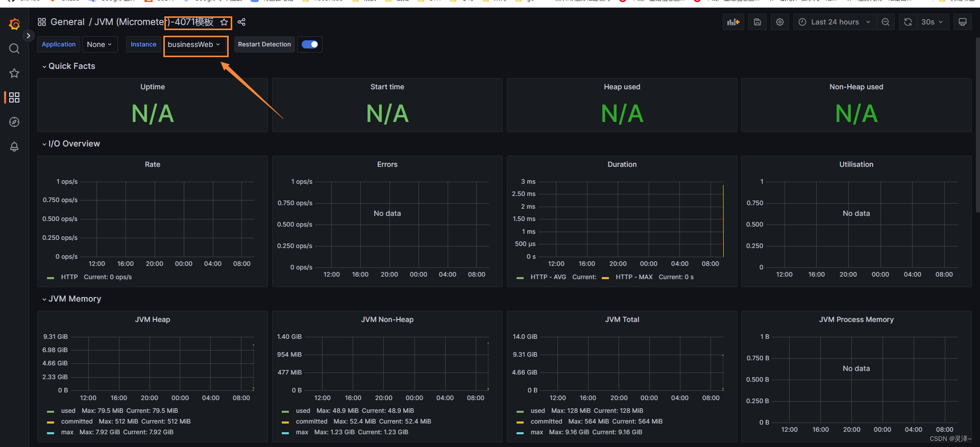Viewport: 980px width, 447px height.
Task: Zoom out time range magnifier icon
Action: 886,22
